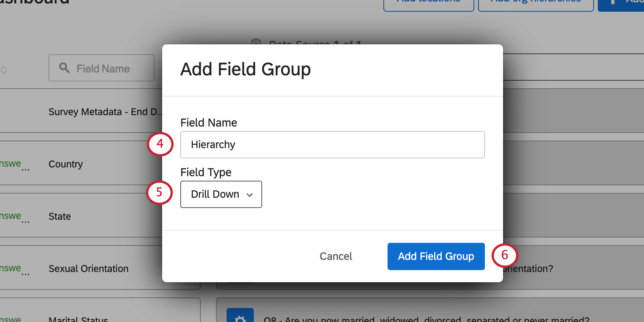Screen dimensions: 644x322
Task: Click the Q8 marital status question text
Action: tap(426, 319)
